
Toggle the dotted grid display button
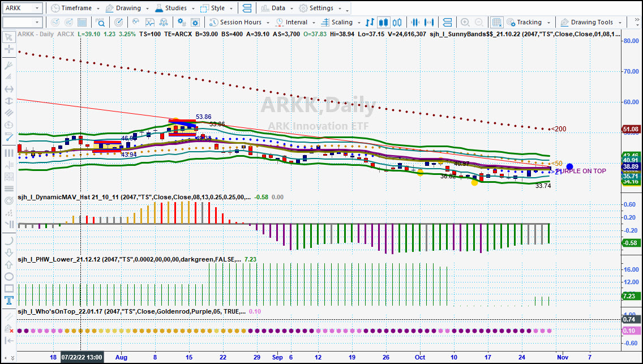point(497,22)
